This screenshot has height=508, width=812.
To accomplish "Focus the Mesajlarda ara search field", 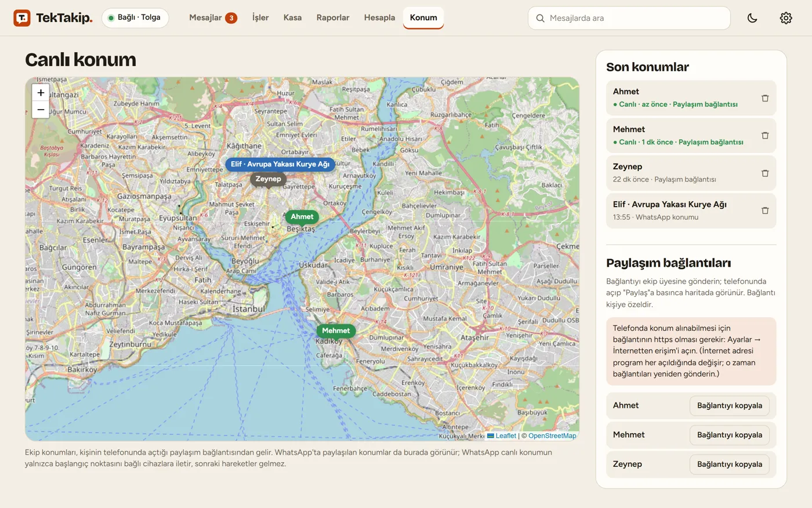I will click(x=629, y=18).
